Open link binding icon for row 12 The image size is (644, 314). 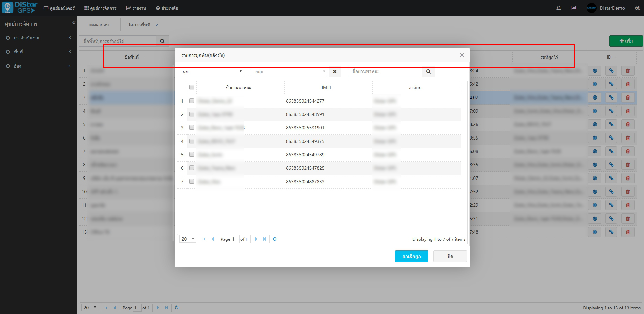pos(611,219)
